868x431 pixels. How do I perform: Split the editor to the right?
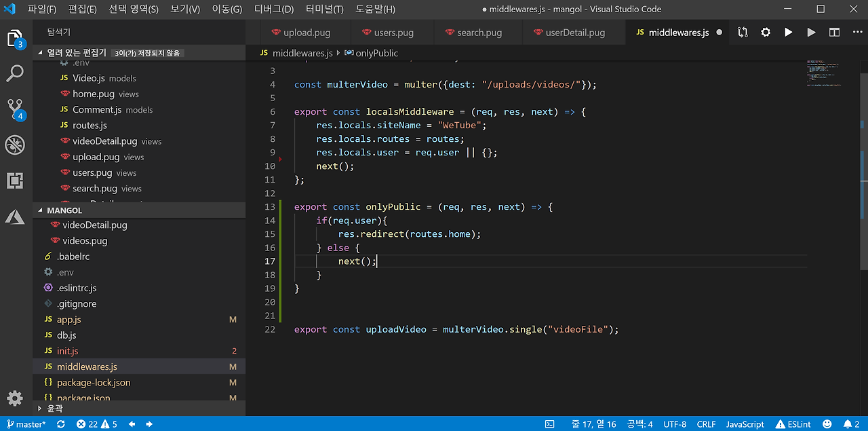tap(834, 32)
